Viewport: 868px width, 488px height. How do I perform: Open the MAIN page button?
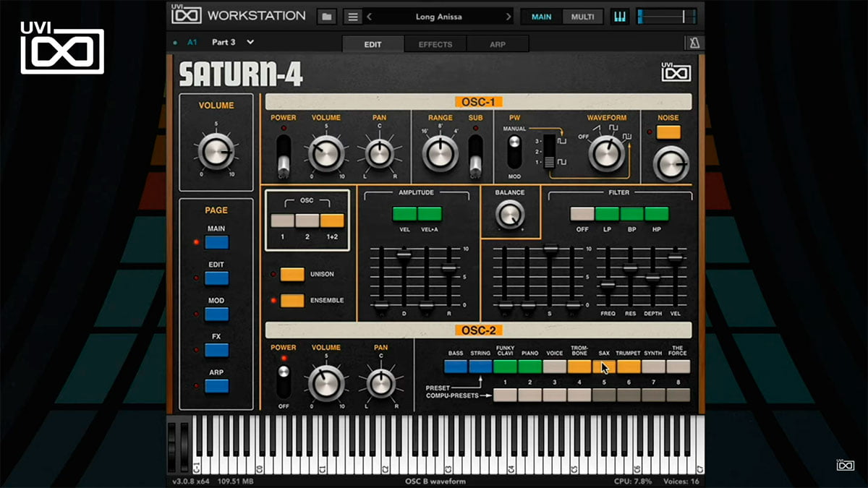216,242
